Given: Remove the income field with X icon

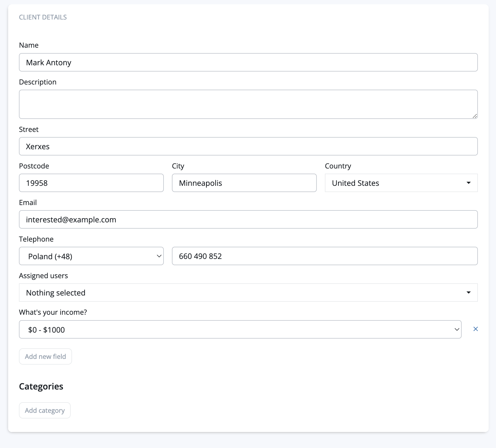Looking at the screenshot, I should click(x=475, y=329).
